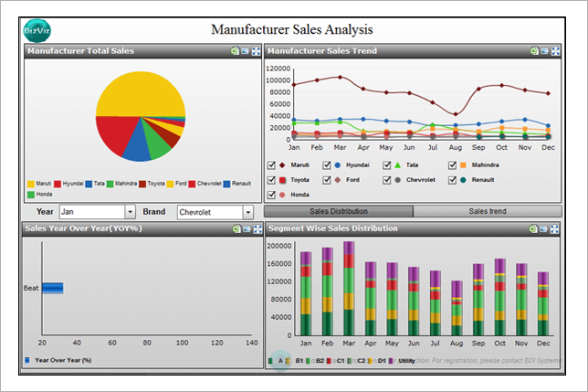Screen dimensions: 588x392
Task: Click the Aug stacked bar in segment chart
Action: pos(457,308)
